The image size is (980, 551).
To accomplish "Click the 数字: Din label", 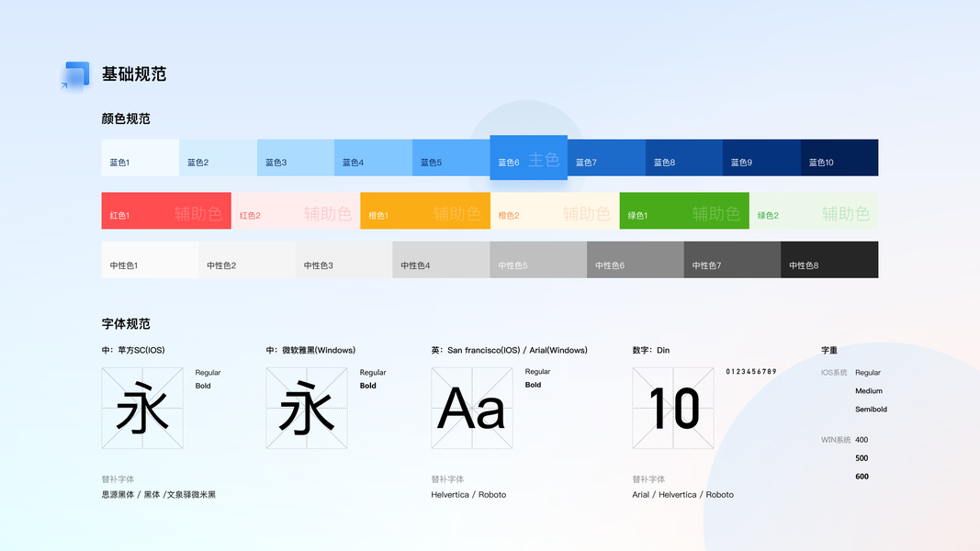I will 650,351.
